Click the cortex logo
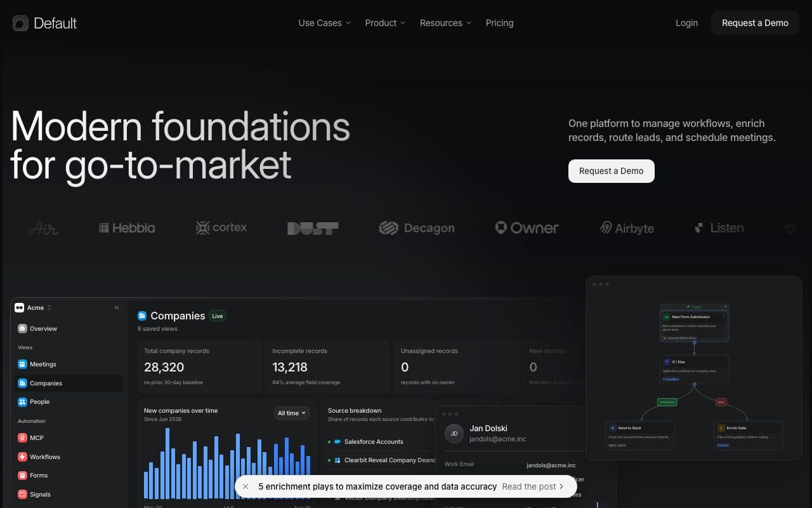The width and height of the screenshot is (812, 508). [x=221, y=227]
